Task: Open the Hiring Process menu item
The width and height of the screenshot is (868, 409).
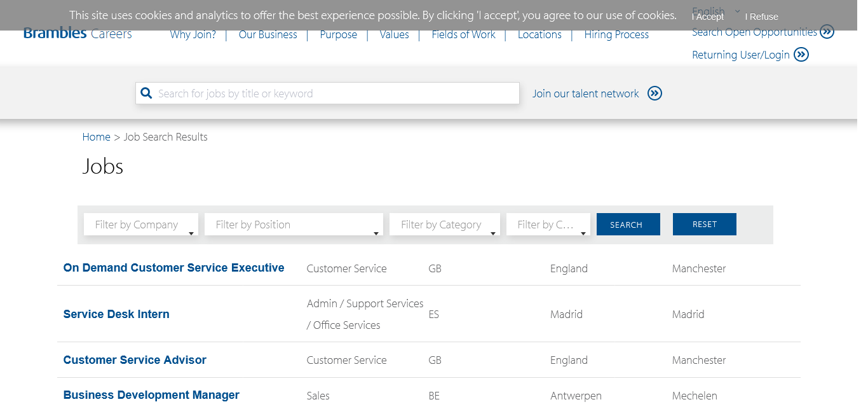Action: coord(616,35)
